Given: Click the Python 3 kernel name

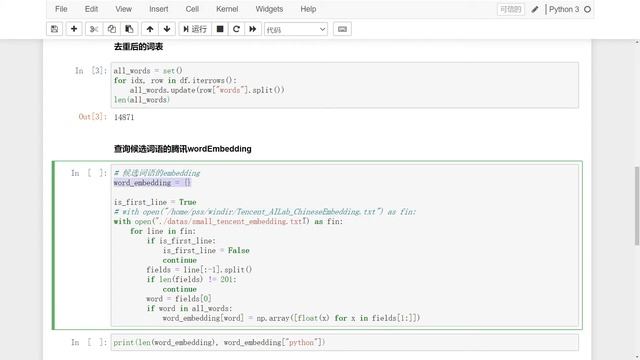Looking at the screenshot, I should pos(564,9).
